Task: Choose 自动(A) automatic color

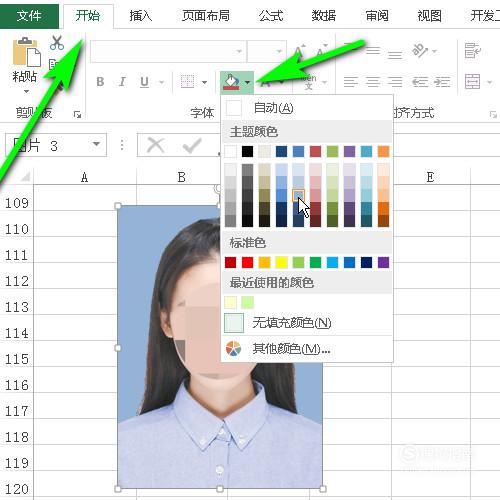Action: pyautogui.click(x=307, y=108)
